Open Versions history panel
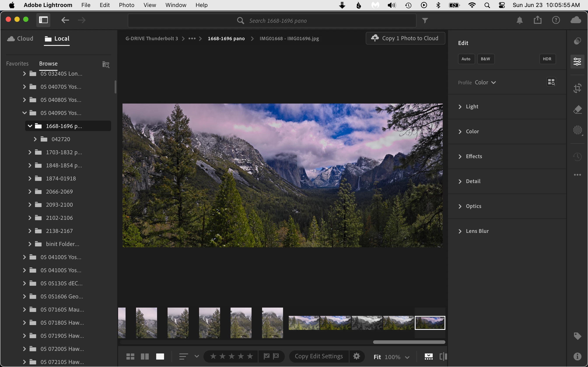The image size is (588, 367). point(577,157)
